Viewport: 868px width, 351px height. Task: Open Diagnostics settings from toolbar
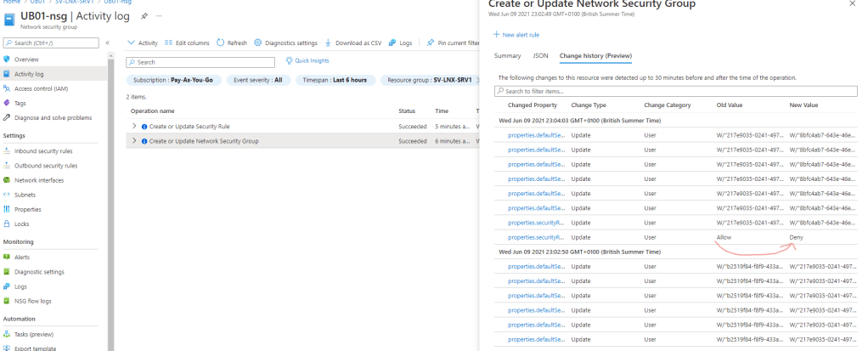[x=285, y=42]
